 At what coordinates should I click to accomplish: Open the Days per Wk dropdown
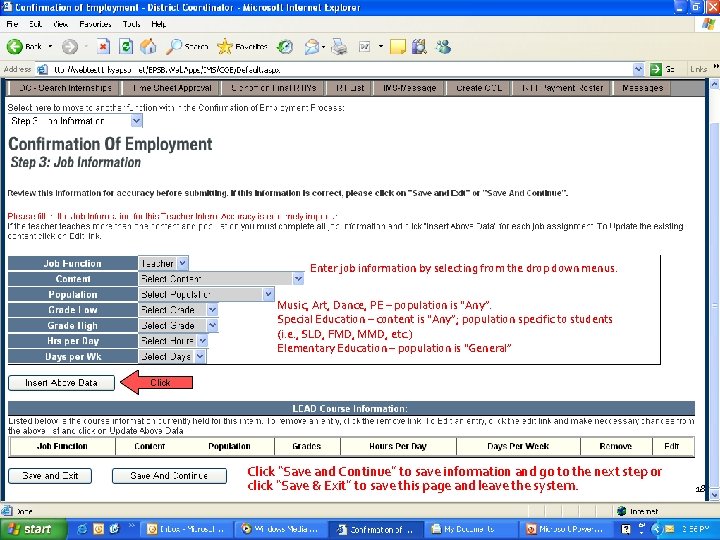(x=200, y=357)
